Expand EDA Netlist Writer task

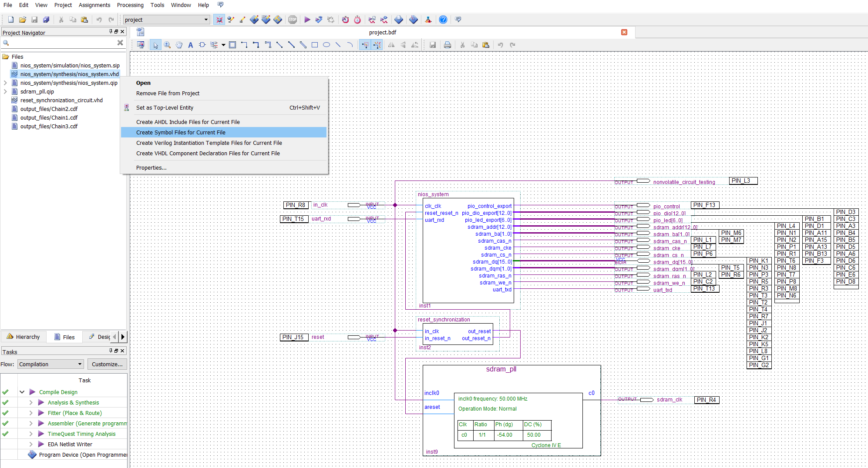click(x=31, y=444)
